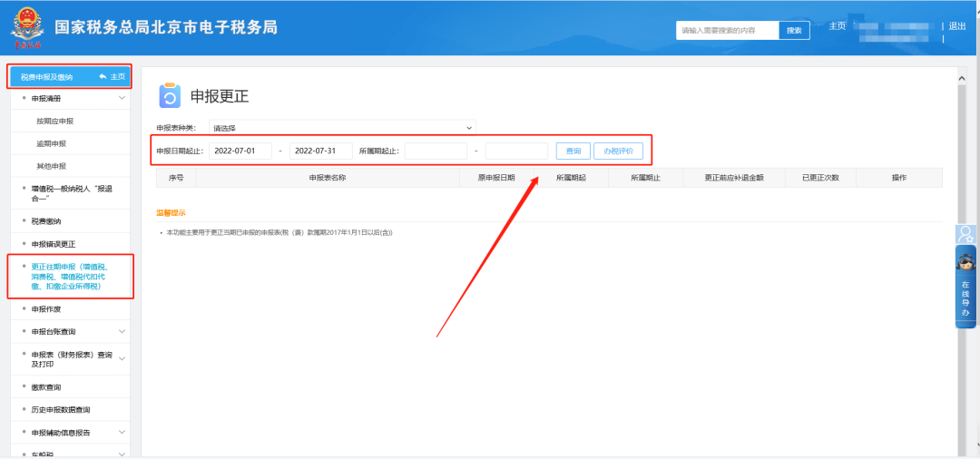Click 退出 to log out
The height and width of the screenshot is (459, 980).
pyautogui.click(x=956, y=26)
